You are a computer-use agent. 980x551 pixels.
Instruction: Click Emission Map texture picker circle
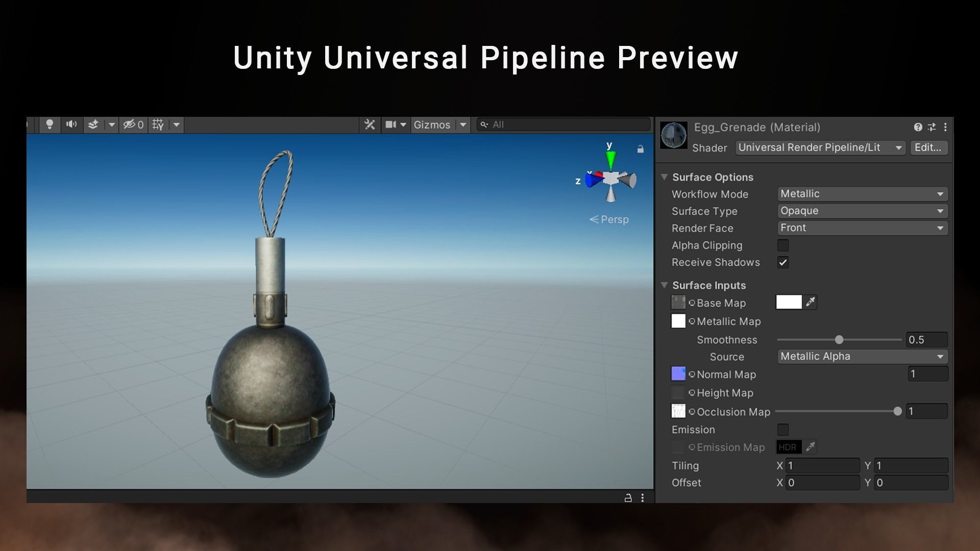pos(692,447)
